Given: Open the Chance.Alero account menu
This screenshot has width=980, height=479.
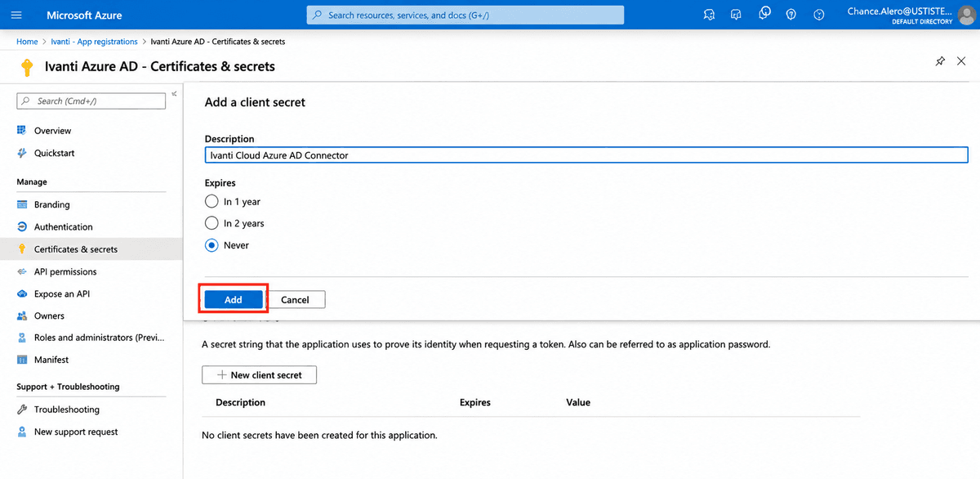Looking at the screenshot, I should point(900,15).
